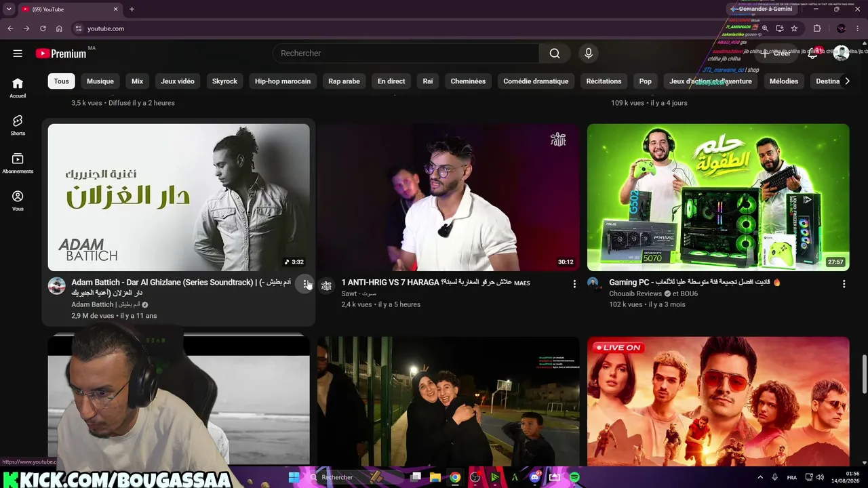Open more options for ANTI-HRIG VS HARAGA video
The width and height of the screenshot is (868, 488).
click(574, 284)
